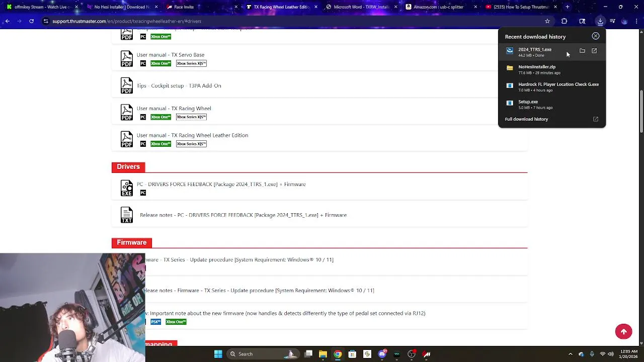This screenshot has height=362, width=644.
Task: Click the EXE icon for drivers package
Action: (127, 188)
